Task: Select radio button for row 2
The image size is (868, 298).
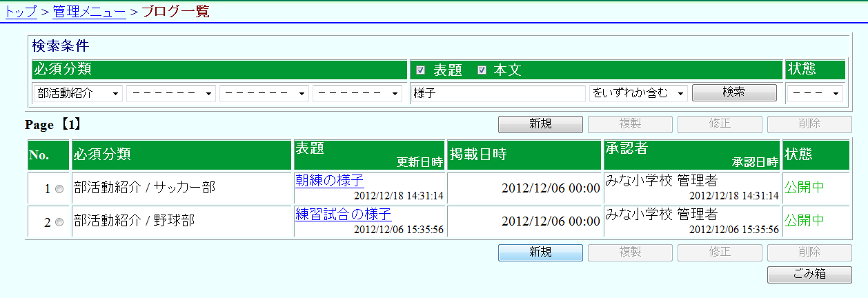Action: click(x=59, y=222)
